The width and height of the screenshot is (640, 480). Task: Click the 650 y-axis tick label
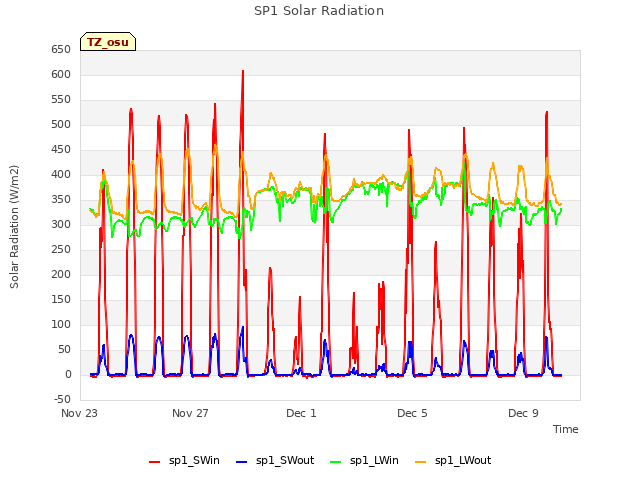pos(61,49)
